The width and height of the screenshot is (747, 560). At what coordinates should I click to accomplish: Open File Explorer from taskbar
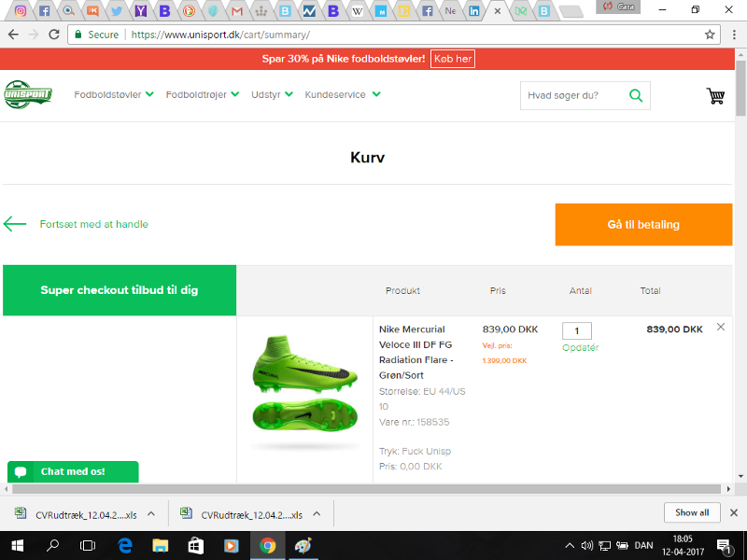160,546
